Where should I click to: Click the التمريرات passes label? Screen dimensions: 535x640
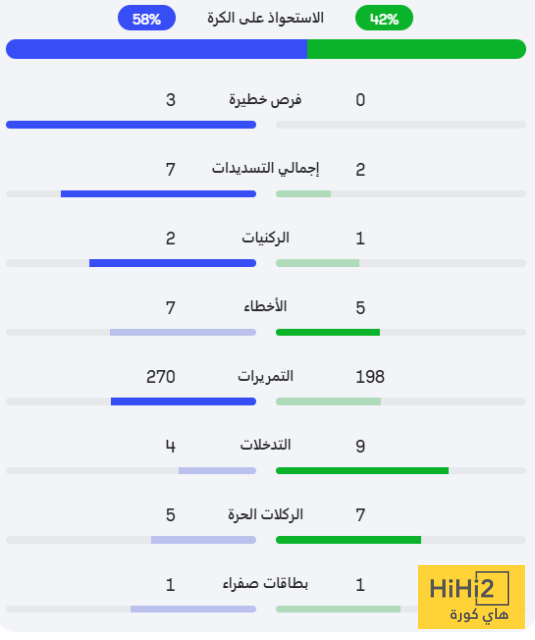(x=265, y=376)
